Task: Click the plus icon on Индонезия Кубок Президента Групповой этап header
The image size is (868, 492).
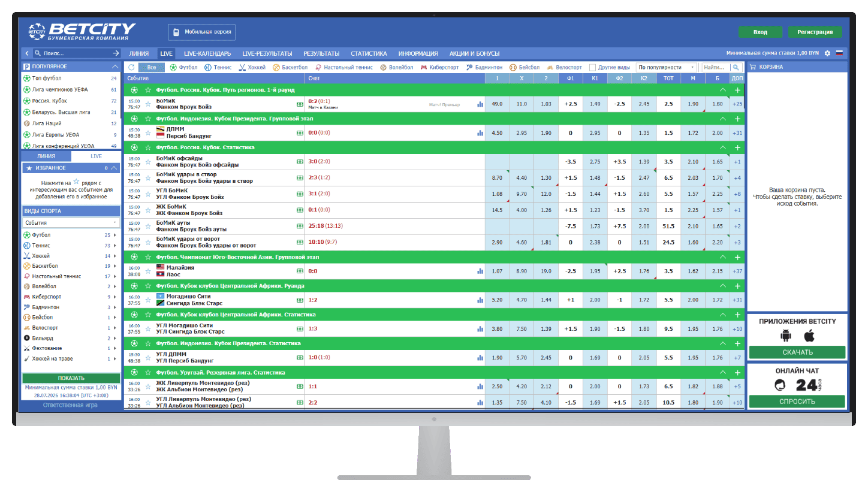Action: pyautogui.click(x=737, y=119)
